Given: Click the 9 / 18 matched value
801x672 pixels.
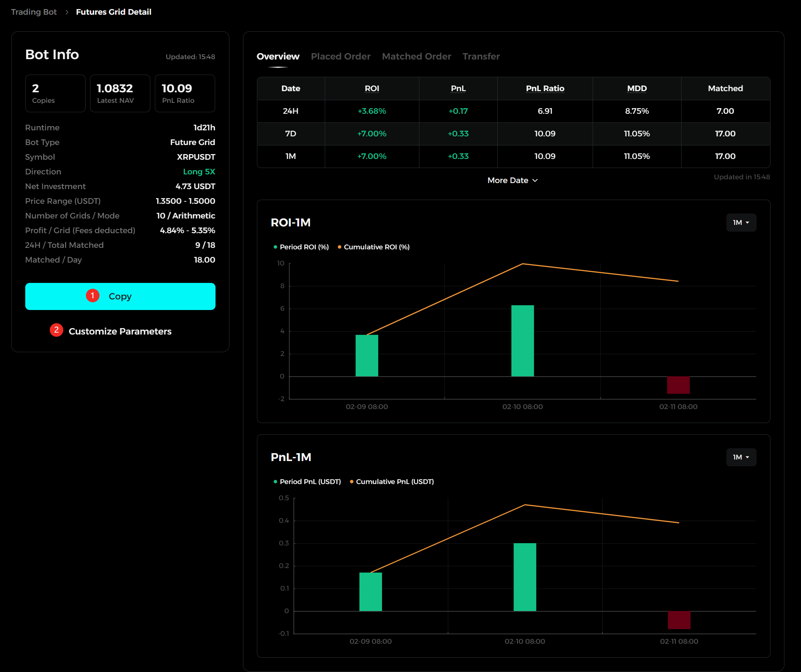Looking at the screenshot, I should click(x=205, y=245).
